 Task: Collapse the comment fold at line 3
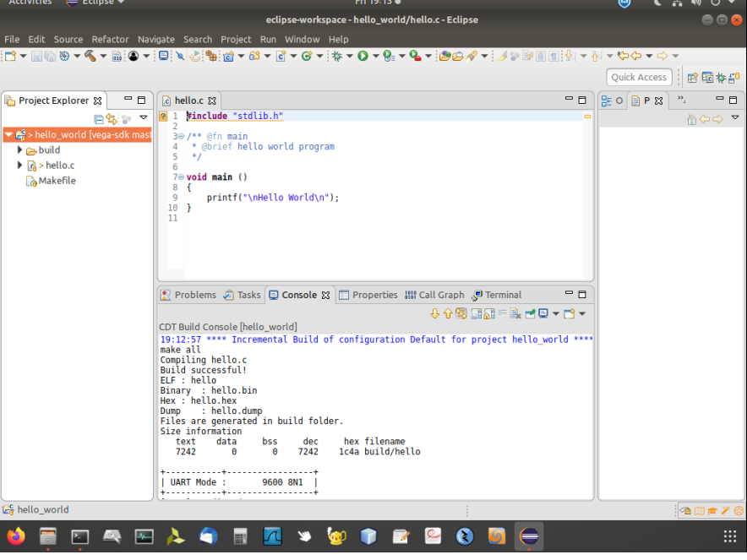click(x=181, y=136)
